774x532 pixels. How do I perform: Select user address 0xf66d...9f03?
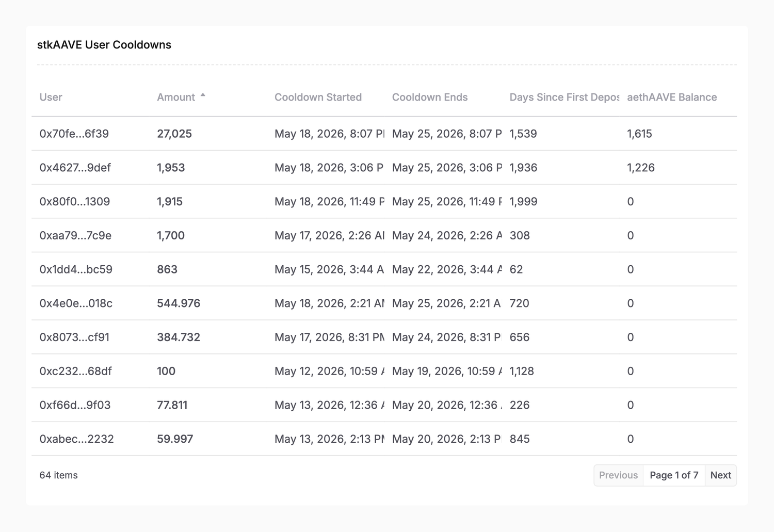pyautogui.click(x=75, y=405)
